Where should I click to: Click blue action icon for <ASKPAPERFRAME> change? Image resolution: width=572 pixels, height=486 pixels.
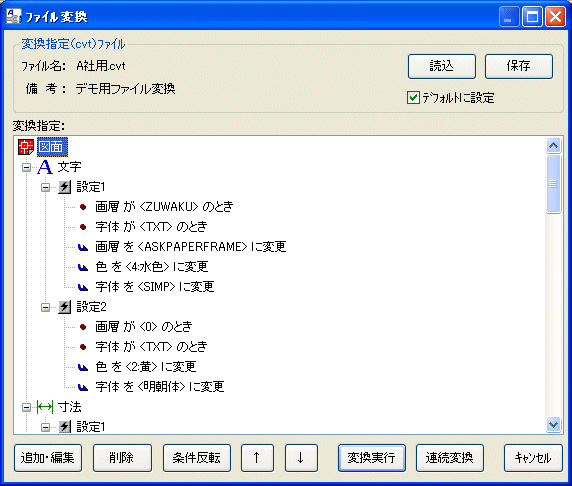(x=83, y=247)
